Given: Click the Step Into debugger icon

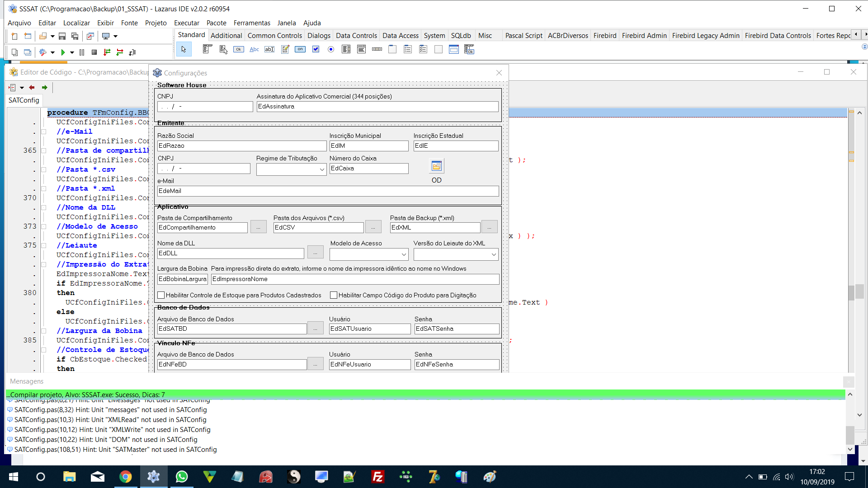Looking at the screenshot, I should point(107,52).
